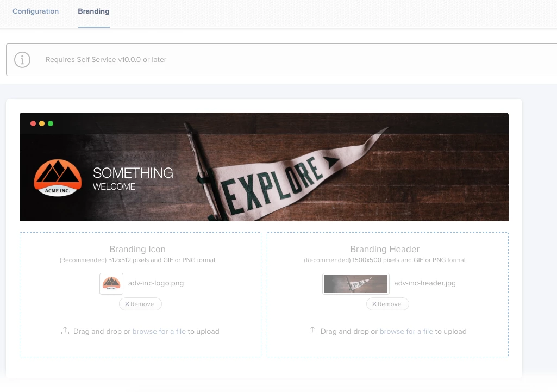Remove the adv-inc-logo.png branding icon
557x392 pixels.
(140, 304)
